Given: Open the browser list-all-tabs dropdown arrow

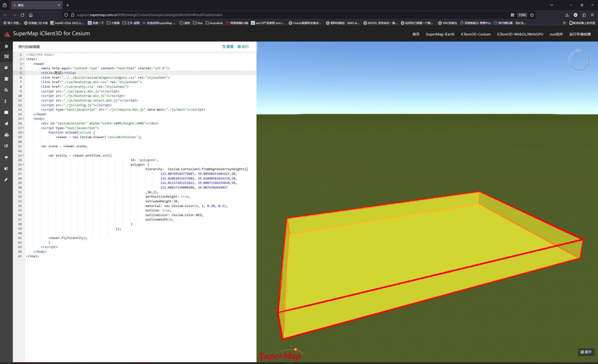Looking at the screenshot, I should (x=551, y=5).
